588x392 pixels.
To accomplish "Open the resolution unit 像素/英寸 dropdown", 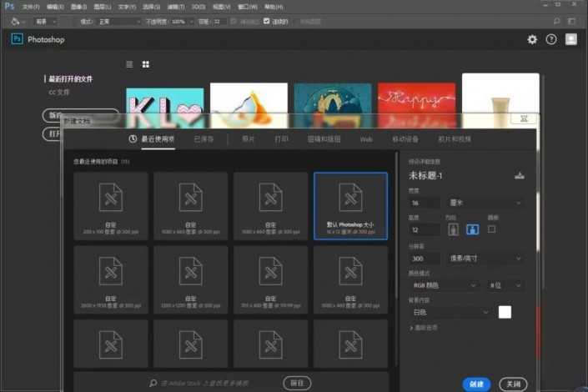I will pos(486,259).
